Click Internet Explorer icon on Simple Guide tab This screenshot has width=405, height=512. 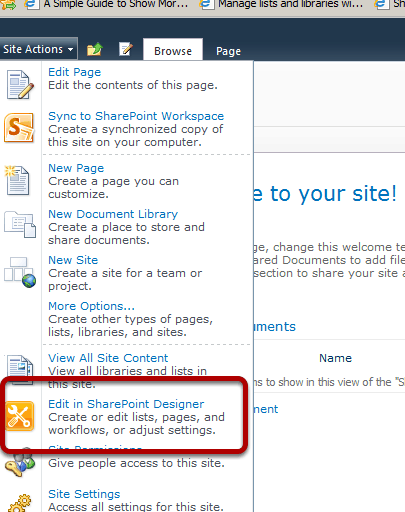[32, 4]
